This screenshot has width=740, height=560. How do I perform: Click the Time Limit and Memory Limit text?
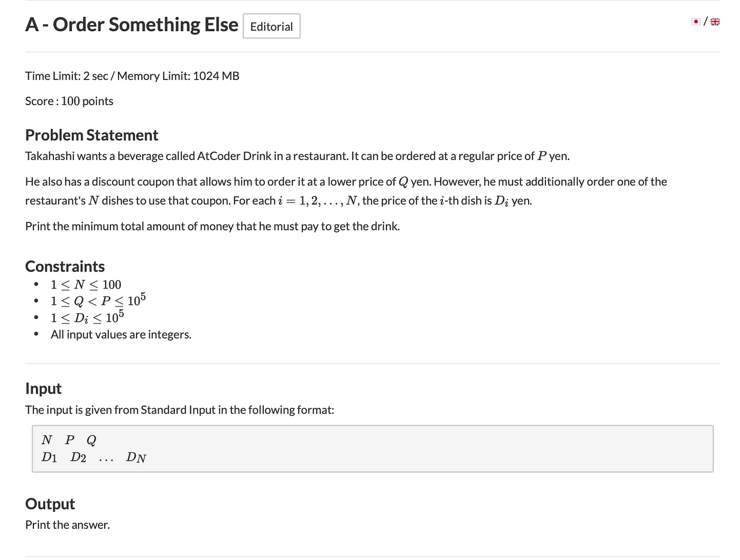coord(132,76)
